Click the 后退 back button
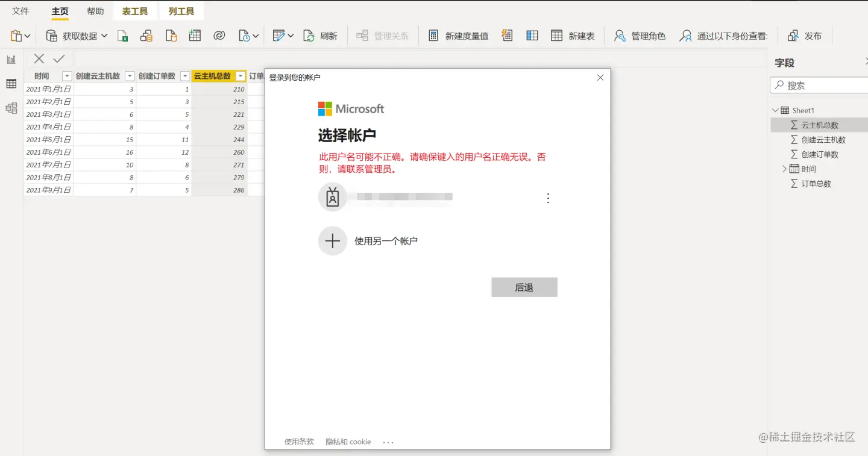Screen dimensions: 868x456 point(524,287)
